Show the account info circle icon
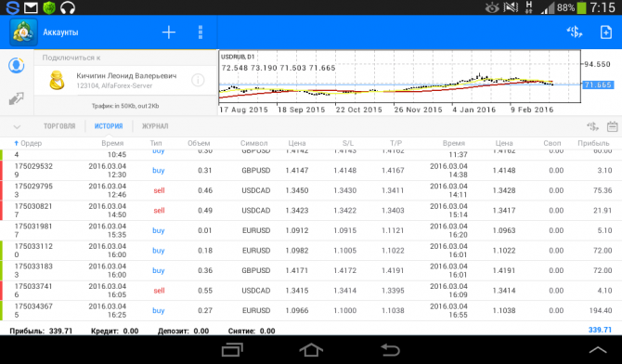Viewport: 622px width, 364px height. [198, 81]
